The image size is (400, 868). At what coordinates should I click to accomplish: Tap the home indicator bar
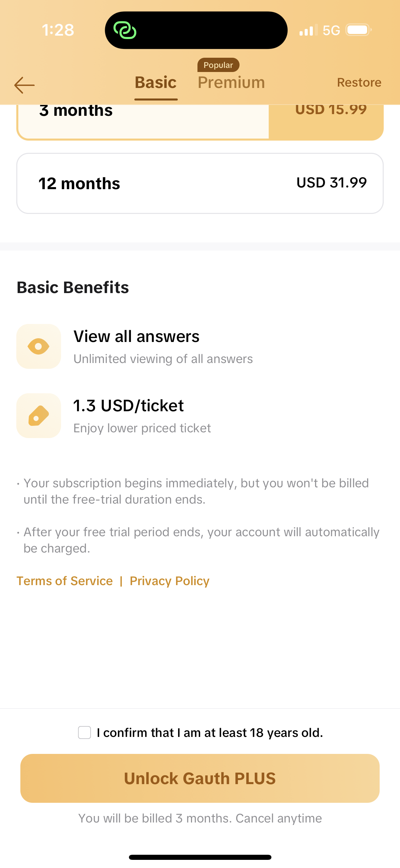pos(200,857)
